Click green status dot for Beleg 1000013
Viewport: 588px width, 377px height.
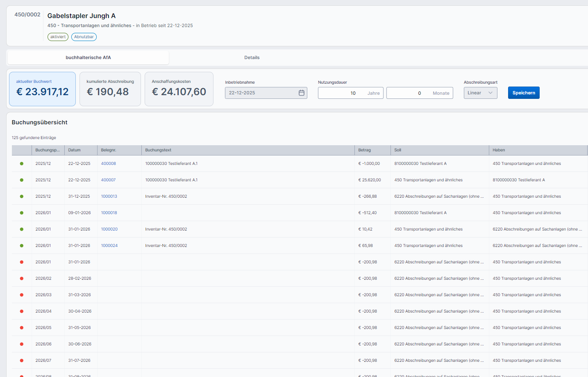[x=22, y=196]
